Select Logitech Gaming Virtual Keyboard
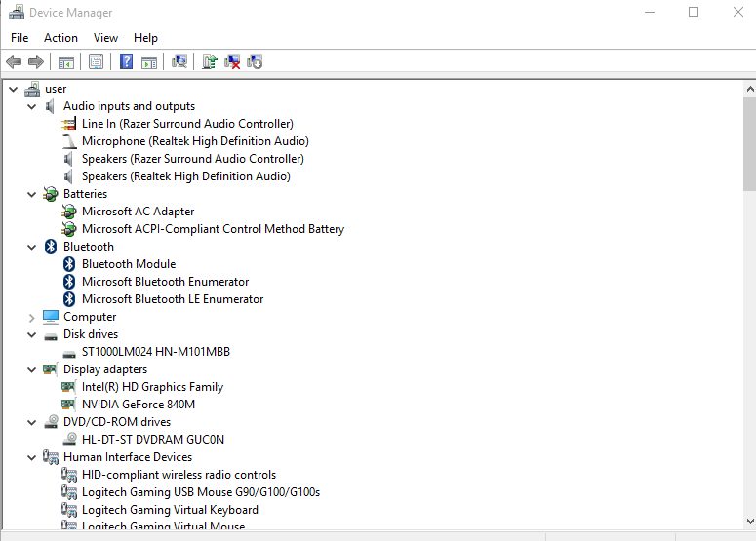 [170, 510]
